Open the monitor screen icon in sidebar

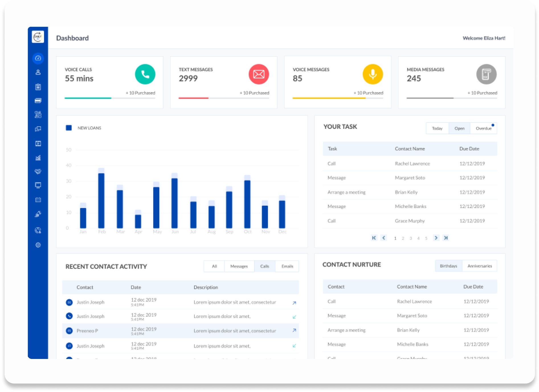pos(38,185)
